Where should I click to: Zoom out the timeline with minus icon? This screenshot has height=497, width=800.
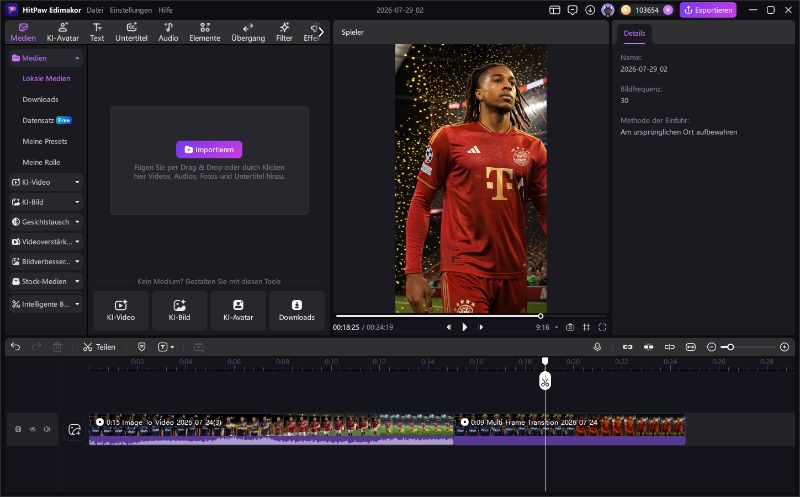pyautogui.click(x=711, y=347)
